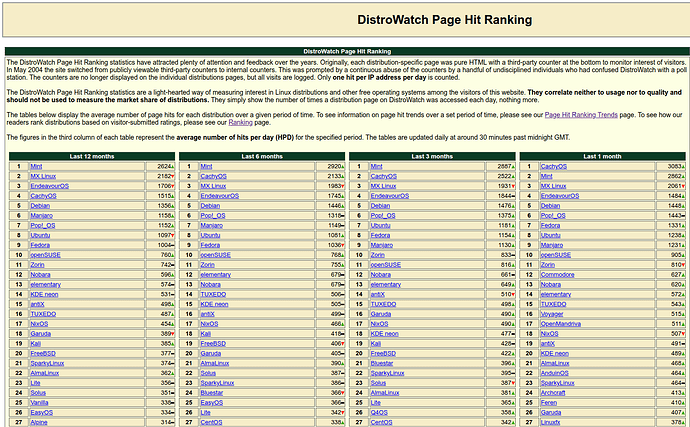690x427 pixels.
Task: Click the 2920 value in Last 6 months
Action: click(334, 166)
